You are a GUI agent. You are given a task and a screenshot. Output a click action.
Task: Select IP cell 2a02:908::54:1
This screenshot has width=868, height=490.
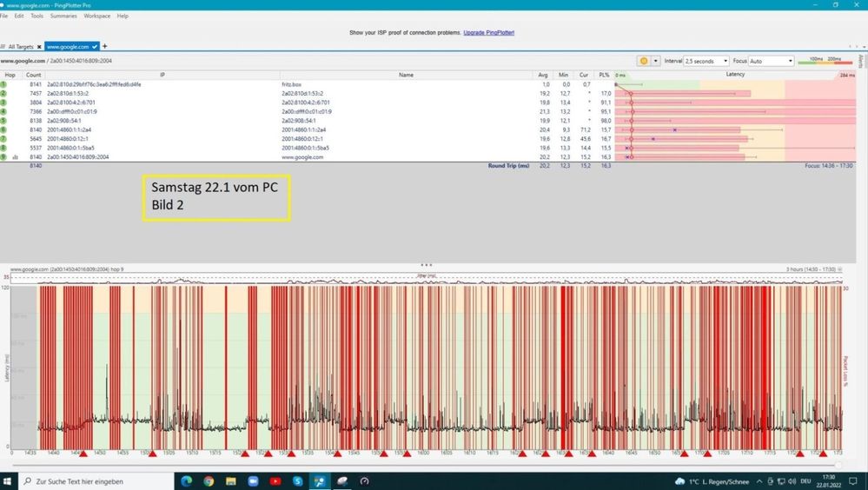(64, 121)
